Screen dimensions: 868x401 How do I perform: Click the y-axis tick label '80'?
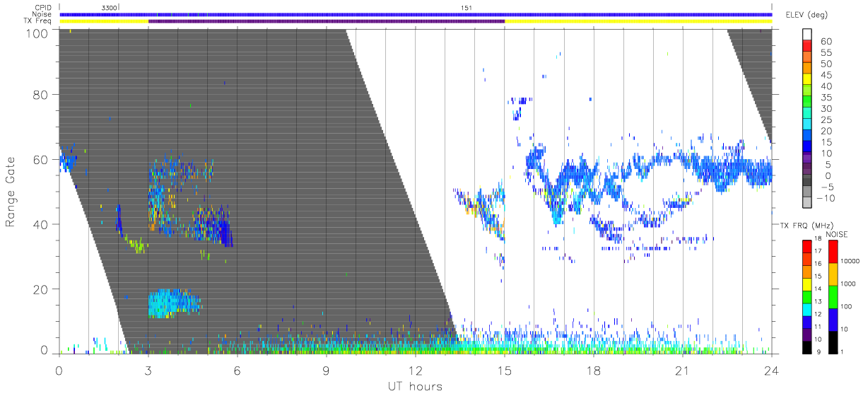42,95
